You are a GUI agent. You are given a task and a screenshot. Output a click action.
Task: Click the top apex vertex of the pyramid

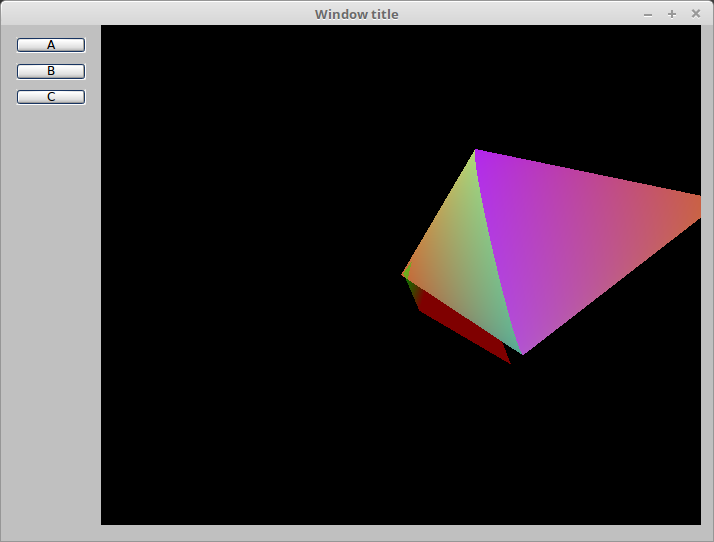tap(476, 150)
